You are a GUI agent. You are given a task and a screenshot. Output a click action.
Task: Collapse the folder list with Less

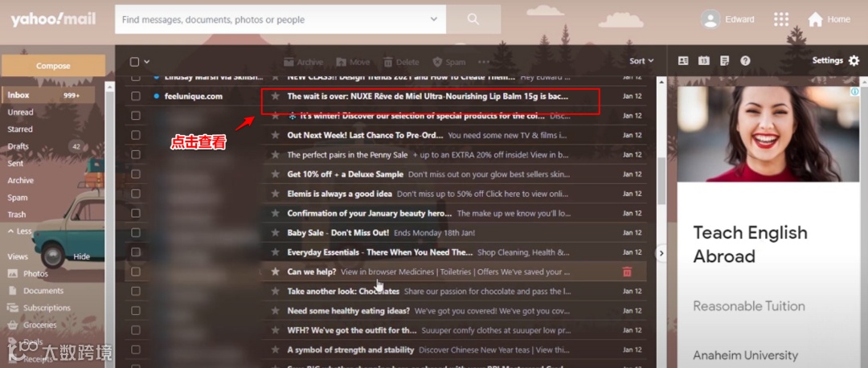click(19, 231)
